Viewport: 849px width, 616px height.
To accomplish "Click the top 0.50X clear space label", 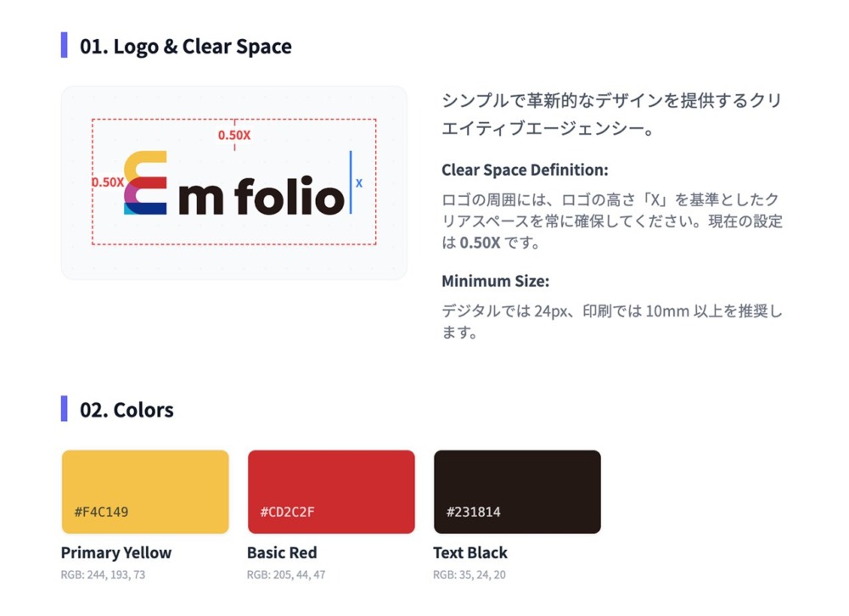I will pyautogui.click(x=234, y=135).
